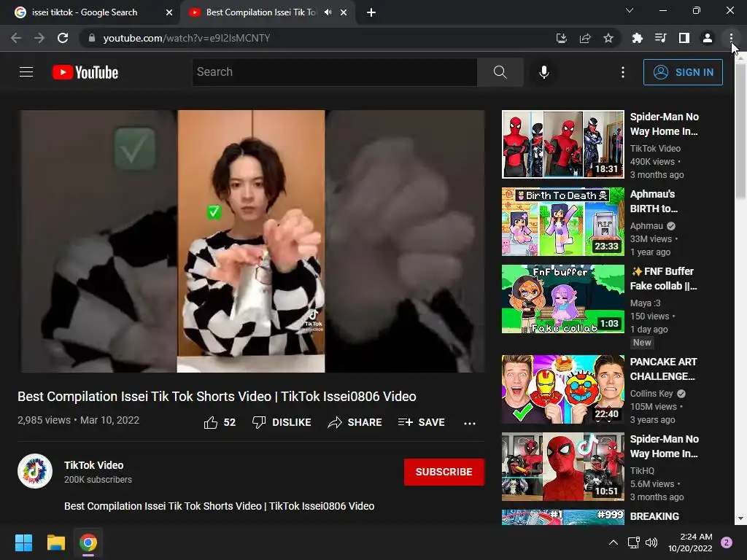Image resolution: width=747 pixels, height=560 pixels.
Task: Click the page vertical scrollbar
Action: coord(740,130)
